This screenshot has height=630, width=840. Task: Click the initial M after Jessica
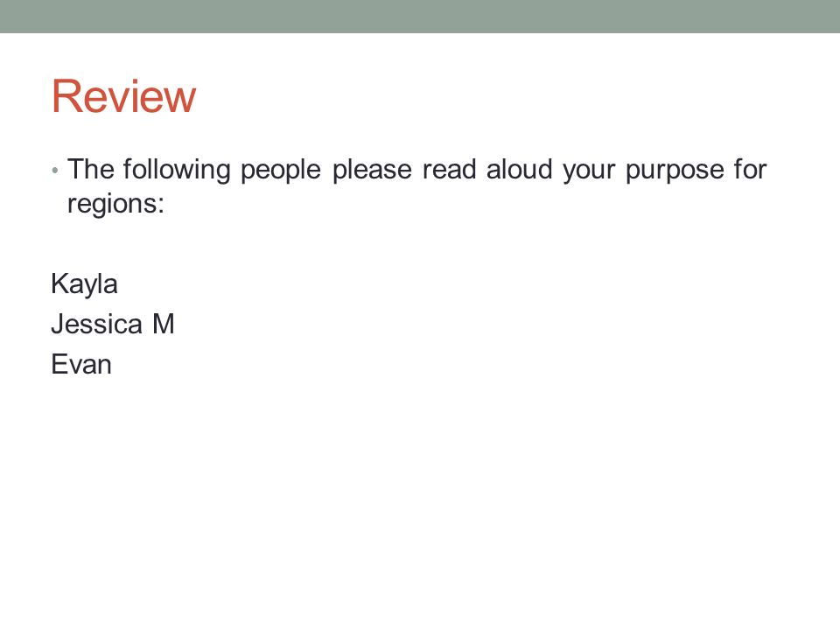click(164, 324)
